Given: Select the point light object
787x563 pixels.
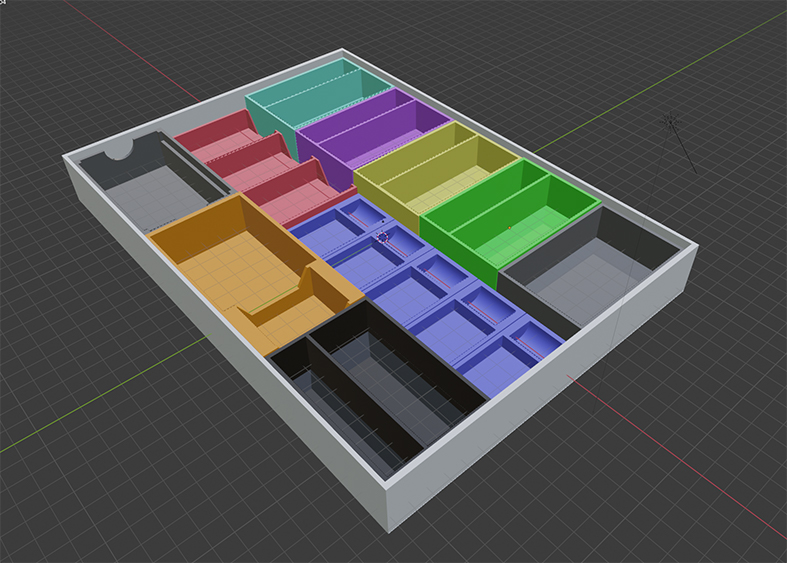Looking at the screenshot, I should pos(670,121).
